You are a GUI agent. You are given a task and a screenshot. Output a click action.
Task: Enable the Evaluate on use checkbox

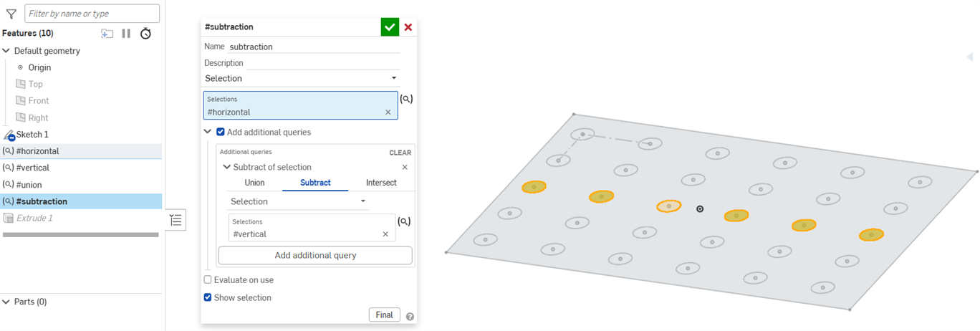pos(208,280)
